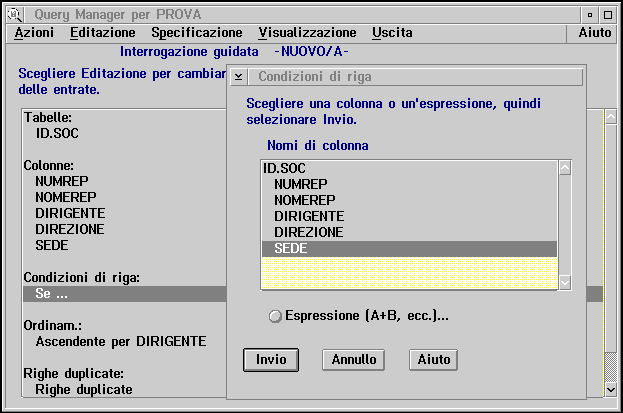Select NUMREP in the Nomi di colonna list

coord(301,185)
